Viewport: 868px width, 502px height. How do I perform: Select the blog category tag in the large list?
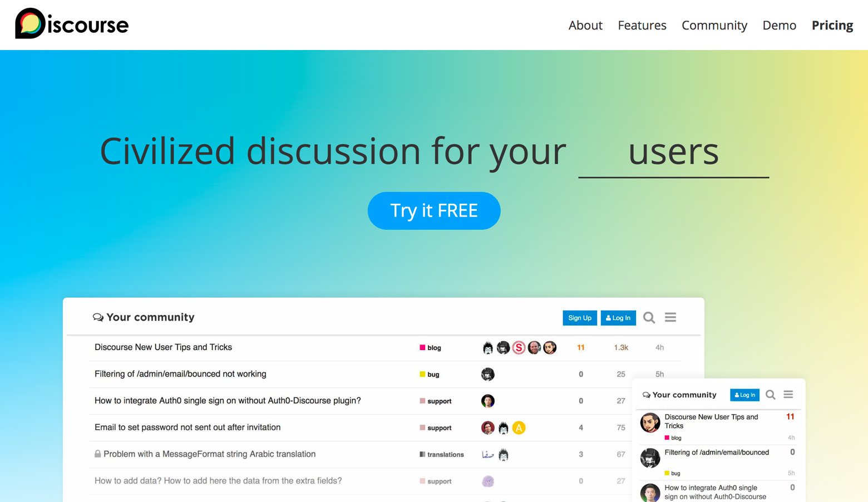click(430, 348)
